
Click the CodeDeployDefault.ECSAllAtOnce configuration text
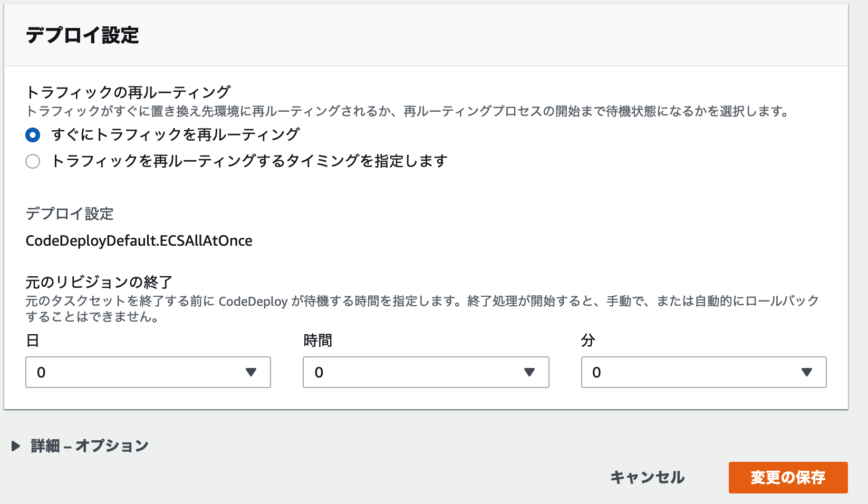pyautogui.click(x=139, y=241)
